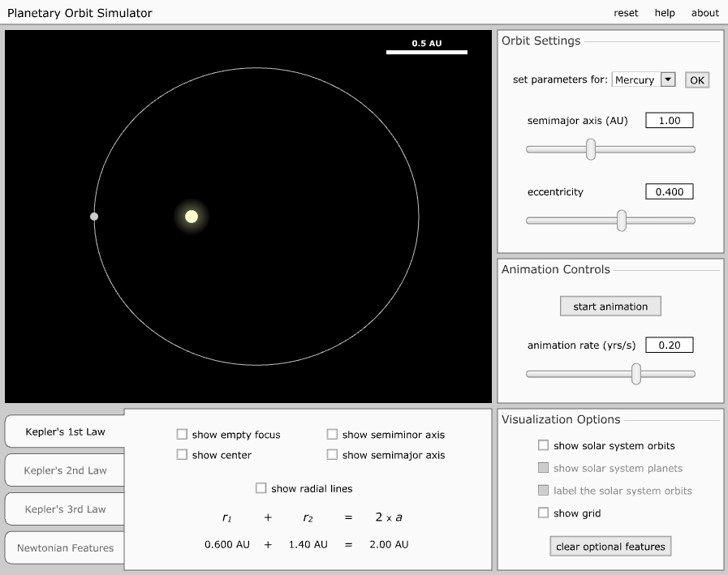Switch to Kepler's 2nd Law tab
Screen dimensions: 728x575
[x=65, y=470]
